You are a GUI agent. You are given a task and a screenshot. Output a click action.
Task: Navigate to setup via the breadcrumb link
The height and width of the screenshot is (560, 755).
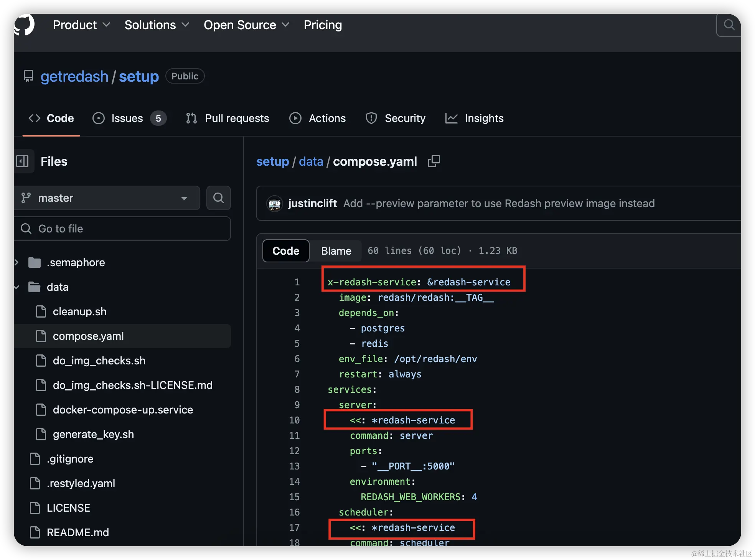pos(272,161)
